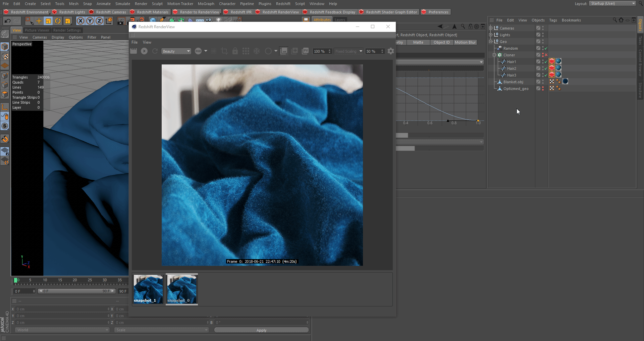Select the RenderView crop region icon

(224, 51)
